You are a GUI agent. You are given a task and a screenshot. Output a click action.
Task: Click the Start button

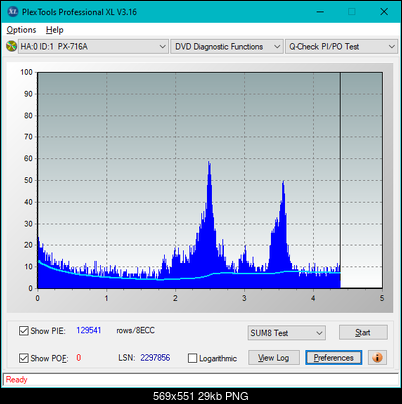coord(363,332)
